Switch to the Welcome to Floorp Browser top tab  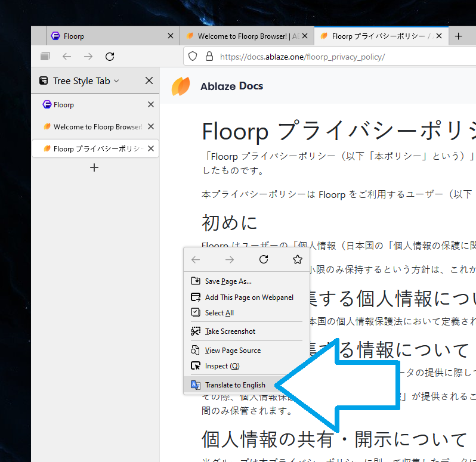coord(247,36)
